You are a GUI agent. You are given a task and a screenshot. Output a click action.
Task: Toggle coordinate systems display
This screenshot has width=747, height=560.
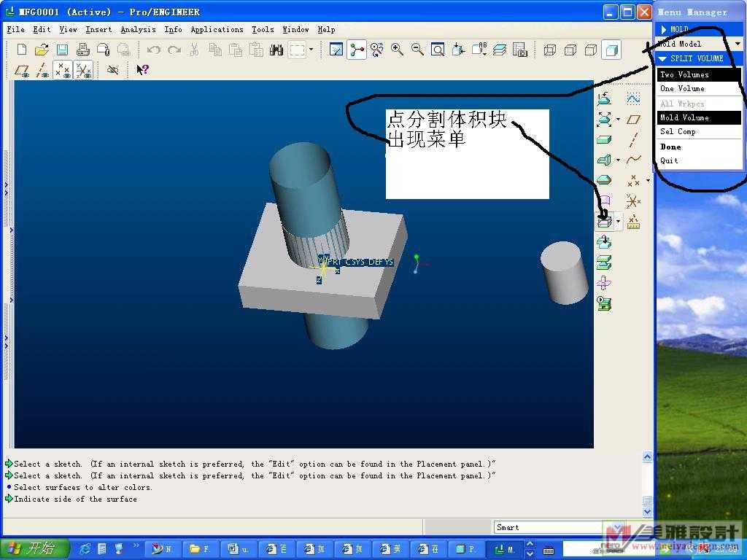coord(83,71)
